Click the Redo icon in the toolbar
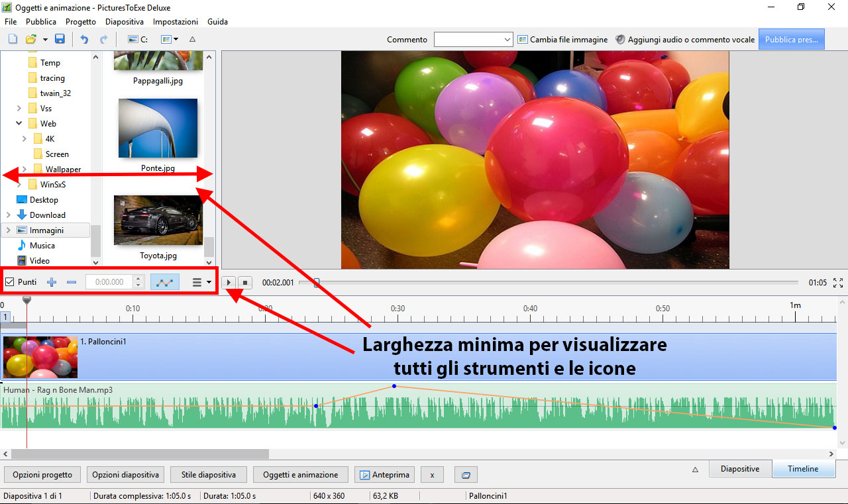Viewport: 848px width, 504px height. 103,39
